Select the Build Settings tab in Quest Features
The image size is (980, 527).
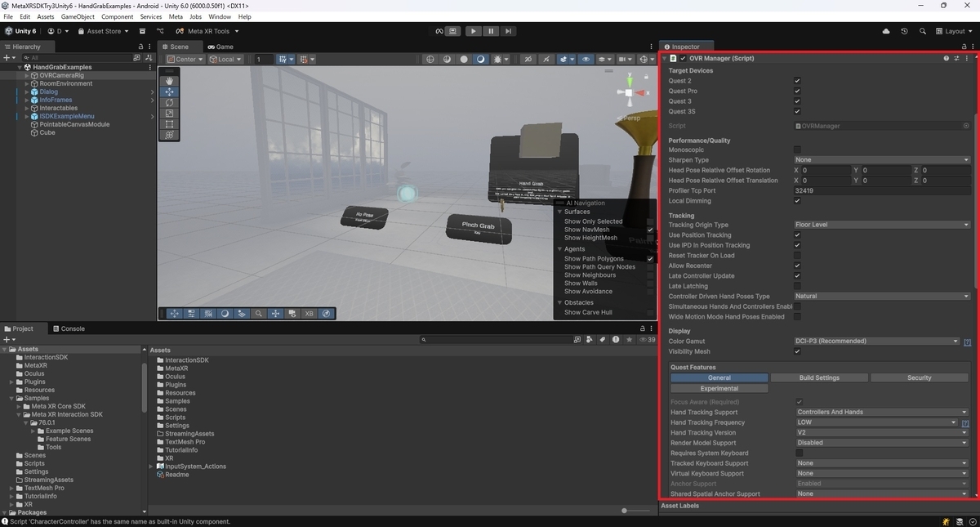(819, 377)
